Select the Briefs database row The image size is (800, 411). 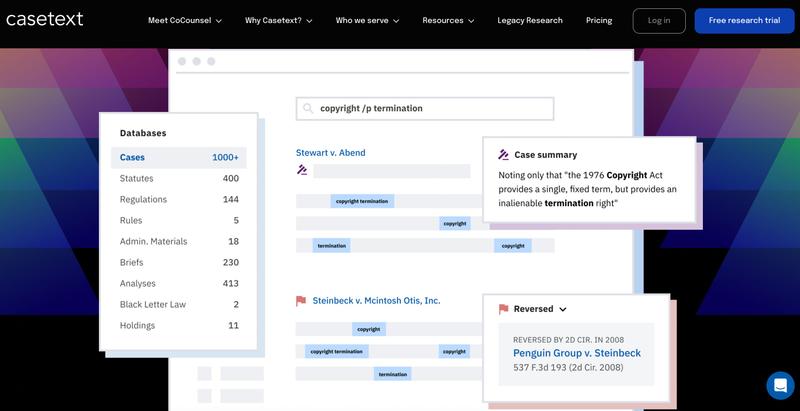click(179, 262)
